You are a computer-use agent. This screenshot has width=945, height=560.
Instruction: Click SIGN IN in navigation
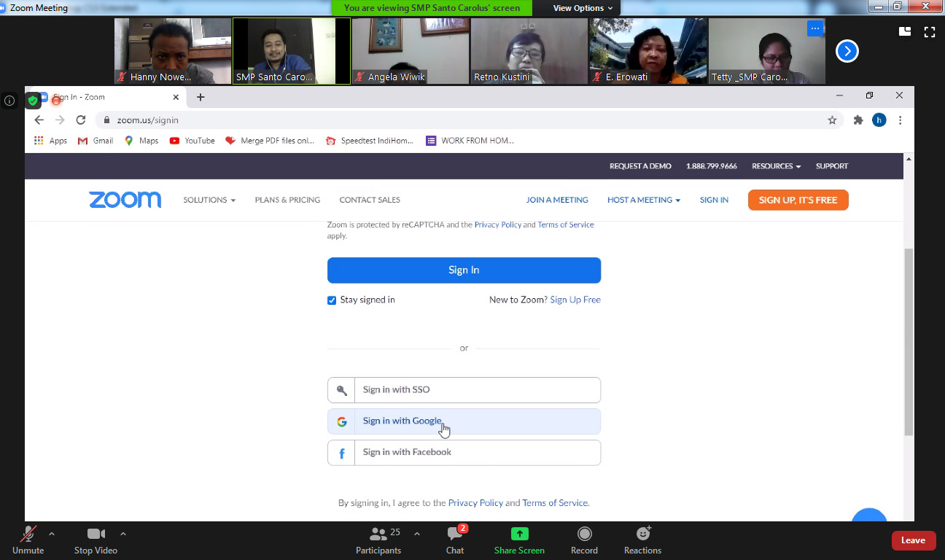pyautogui.click(x=714, y=200)
